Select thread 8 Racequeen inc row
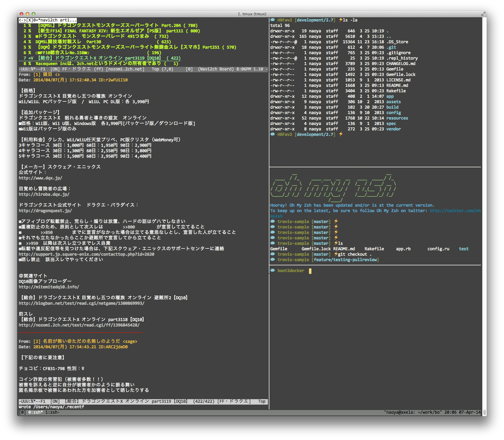 [101, 64]
